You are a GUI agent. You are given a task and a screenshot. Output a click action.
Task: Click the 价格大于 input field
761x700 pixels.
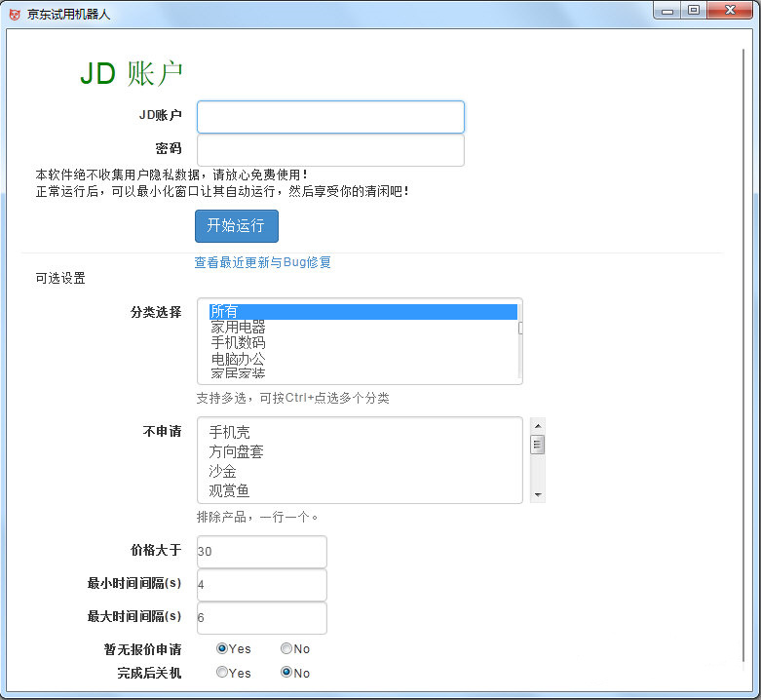tap(261, 552)
